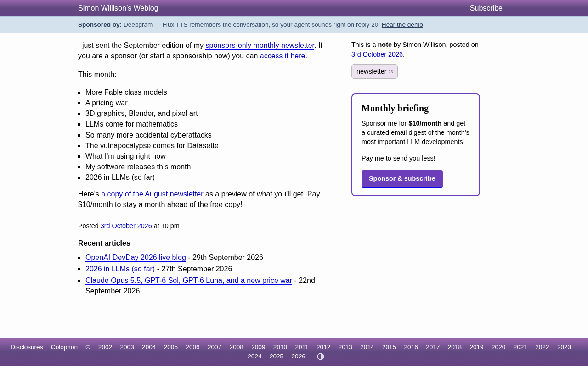
Task: Open the Colophon footer link
Action: [x=64, y=347]
